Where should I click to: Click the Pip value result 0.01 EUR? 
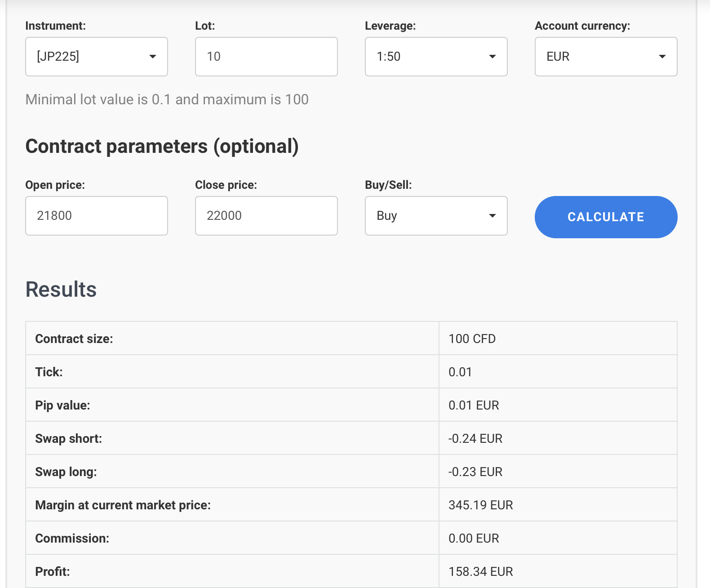point(474,405)
